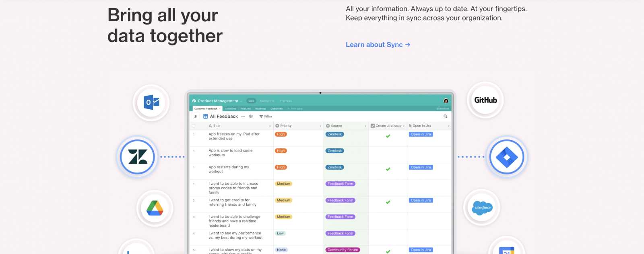Toggle Jira checkmark for 'I want to get credits'
The width and height of the screenshot is (644, 254).
pos(388,202)
